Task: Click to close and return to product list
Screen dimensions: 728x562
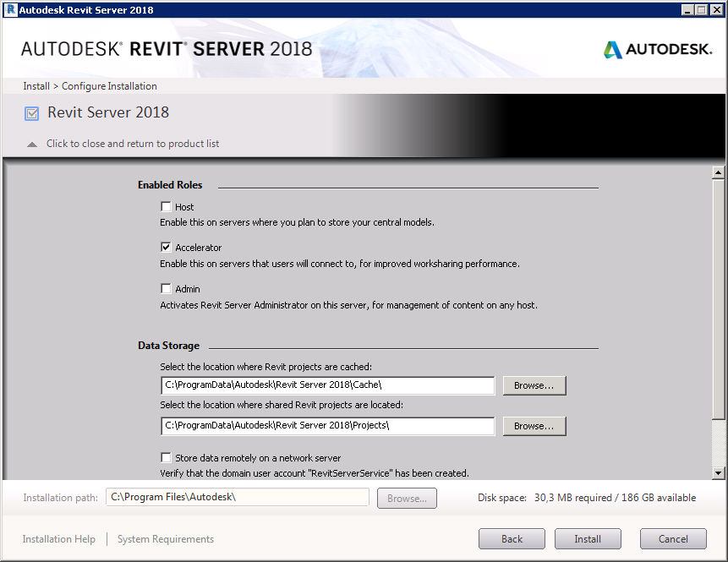Action: click(x=132, y=144)
